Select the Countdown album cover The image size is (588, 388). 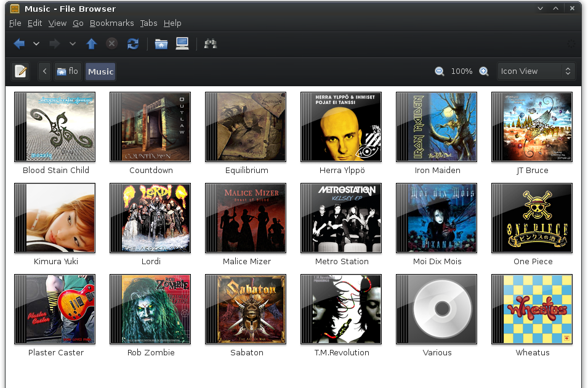(150, 127)
